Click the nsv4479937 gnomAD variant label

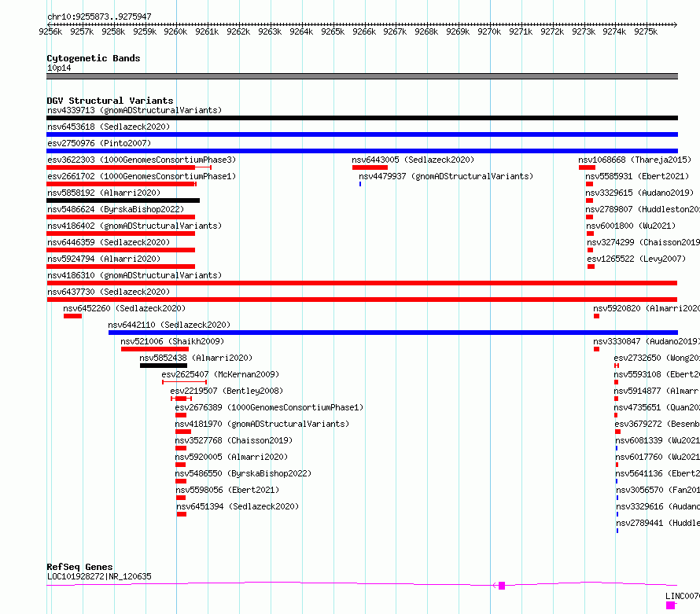[x=446, y=176]
